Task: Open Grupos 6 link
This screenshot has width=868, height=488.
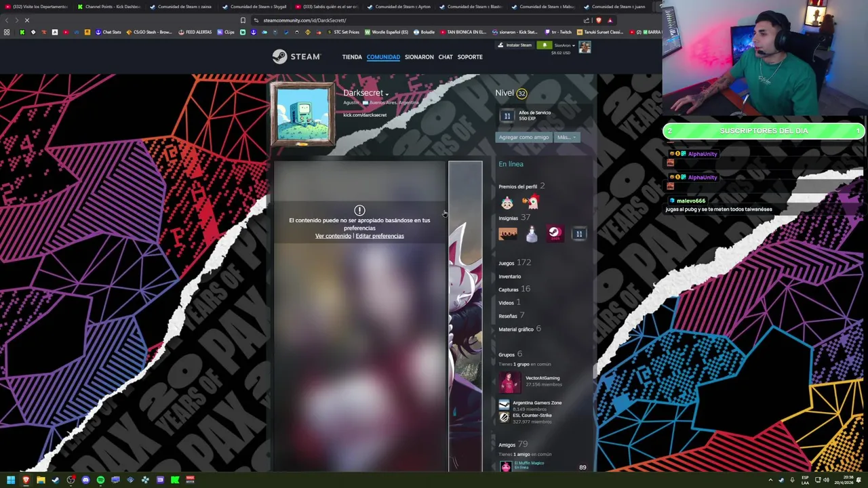Action: pos(510,354)
